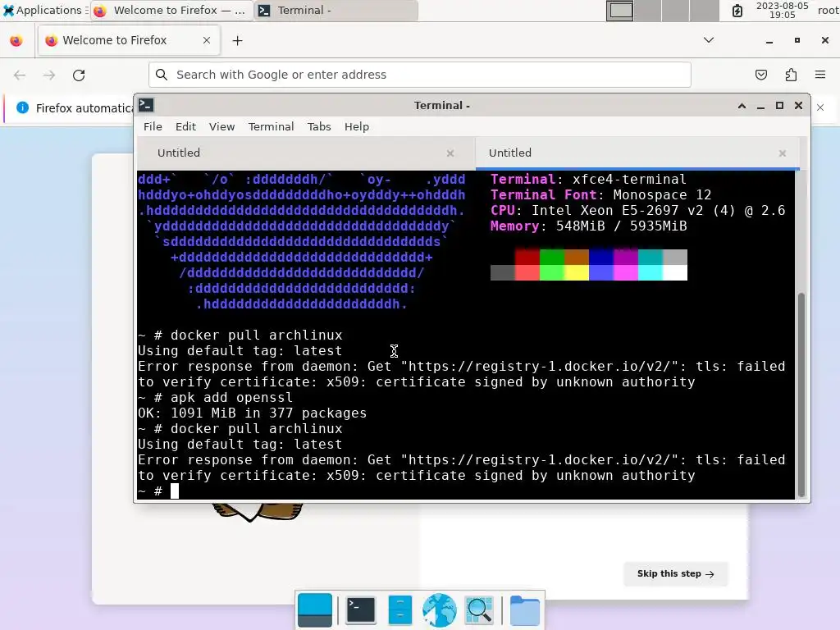Click the terminal prompt cursor line
Screen dimensions: 840x630
[x=174, y=491]
